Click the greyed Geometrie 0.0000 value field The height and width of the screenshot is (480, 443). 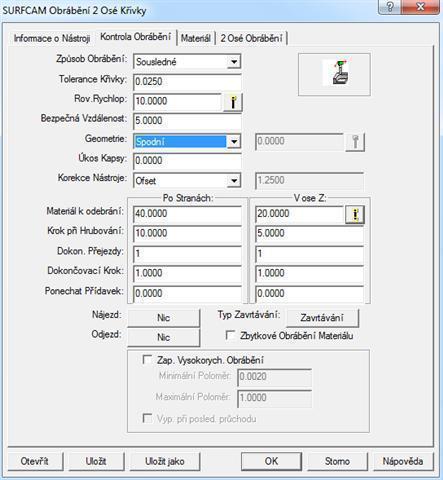299,141
